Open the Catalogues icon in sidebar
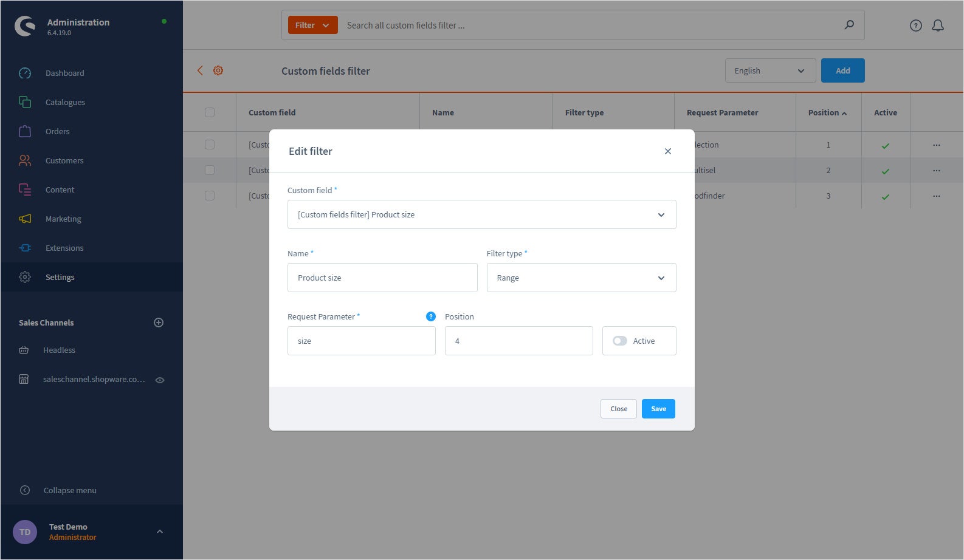 click(25, 102)
